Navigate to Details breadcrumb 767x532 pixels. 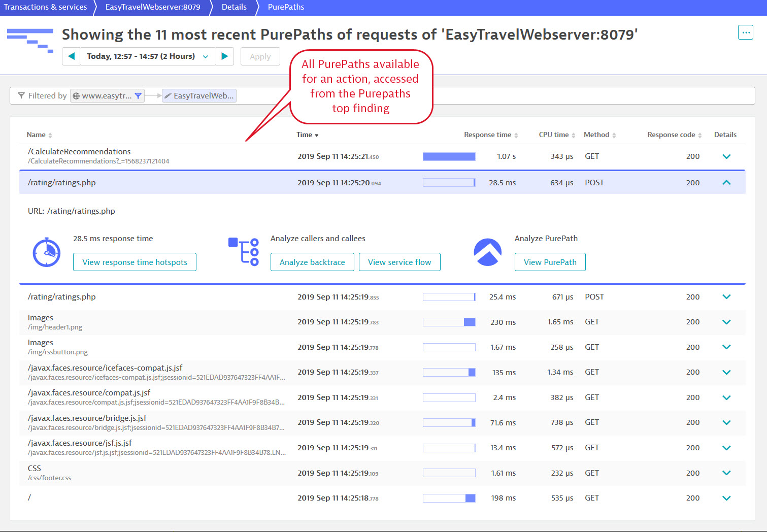tap(234, 7)
